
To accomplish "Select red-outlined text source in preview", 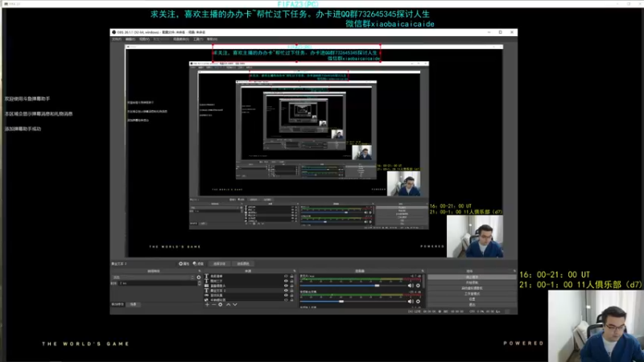I will (296, 53).
